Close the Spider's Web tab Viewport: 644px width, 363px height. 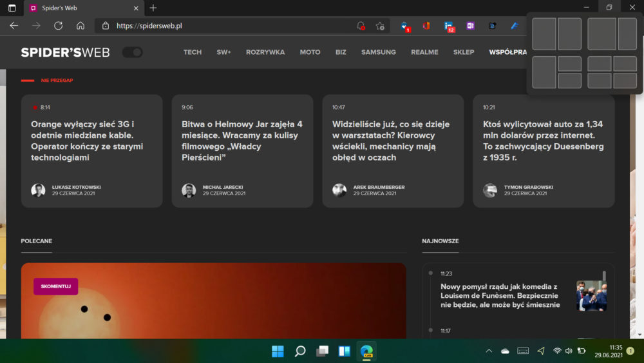click(x=136, y=8)
